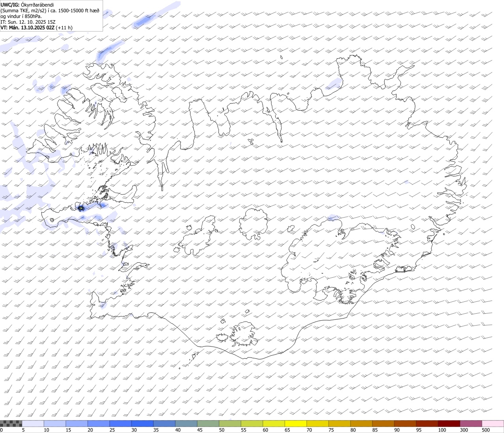The height and width of the screenshot is (433, 504).
Task: Select the 85–90 burnt orange legend swatch
Action: tap(383, 423)
